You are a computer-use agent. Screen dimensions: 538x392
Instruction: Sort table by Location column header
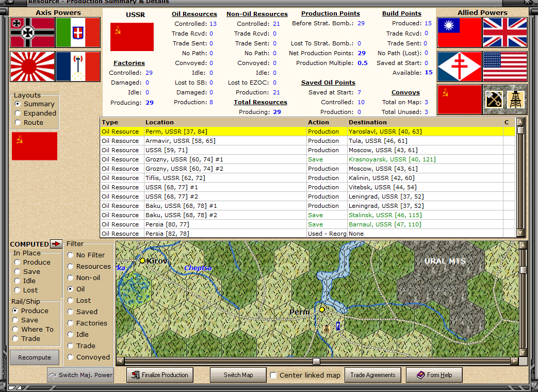(225, 122)
